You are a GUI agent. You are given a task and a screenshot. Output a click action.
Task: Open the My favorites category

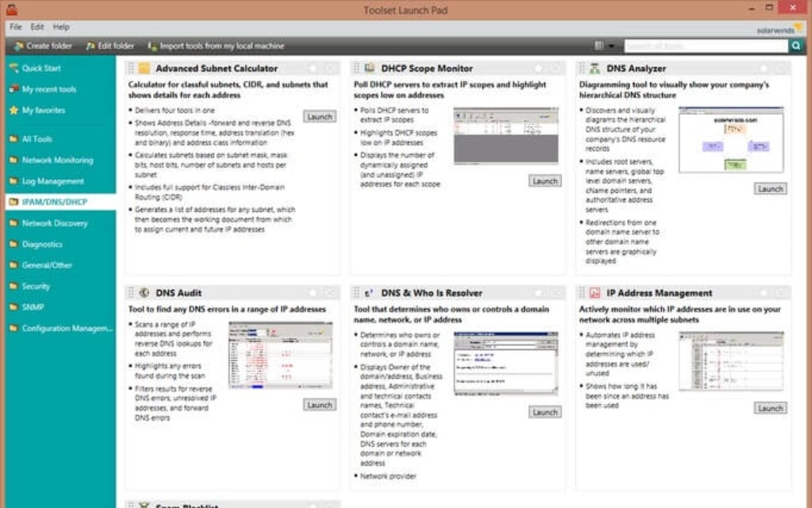click(x=44, y=111)
